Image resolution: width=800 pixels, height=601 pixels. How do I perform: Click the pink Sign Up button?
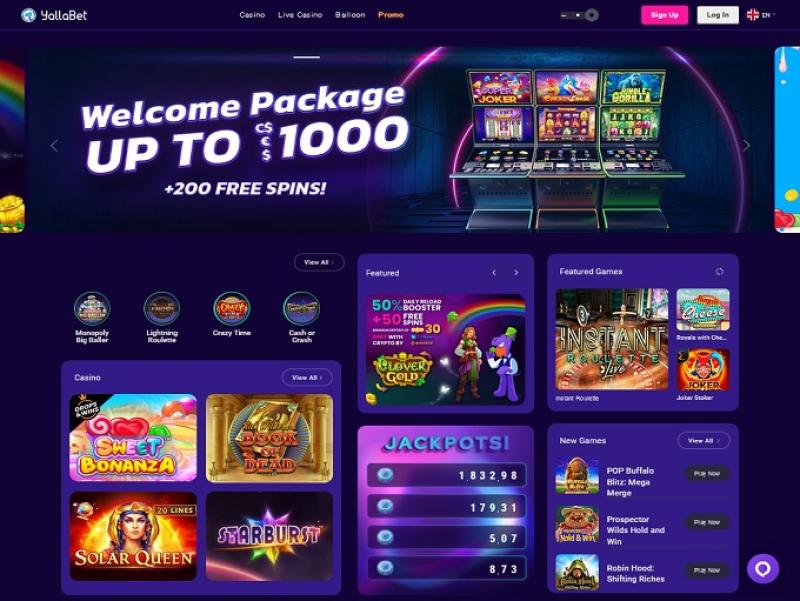(664, 15)
